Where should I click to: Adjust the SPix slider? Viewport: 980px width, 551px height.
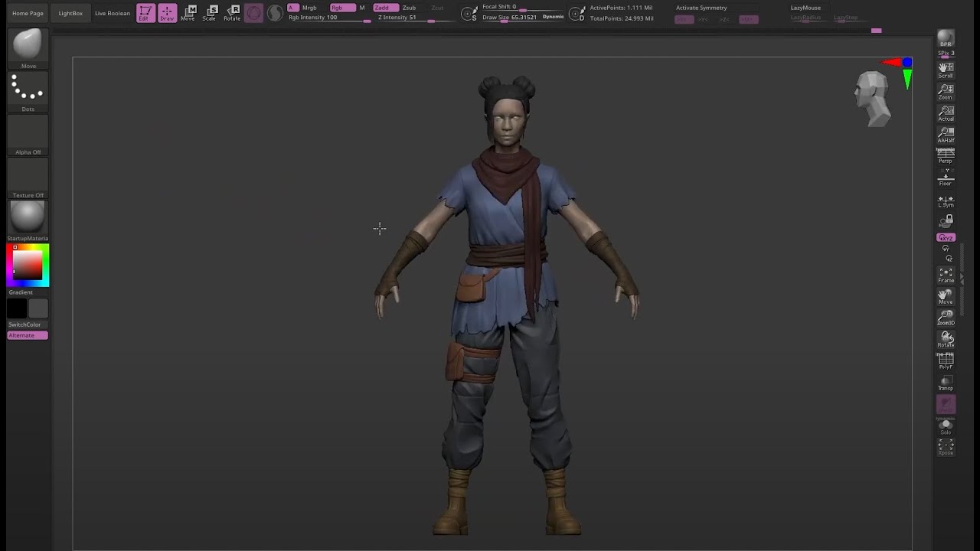946,54
